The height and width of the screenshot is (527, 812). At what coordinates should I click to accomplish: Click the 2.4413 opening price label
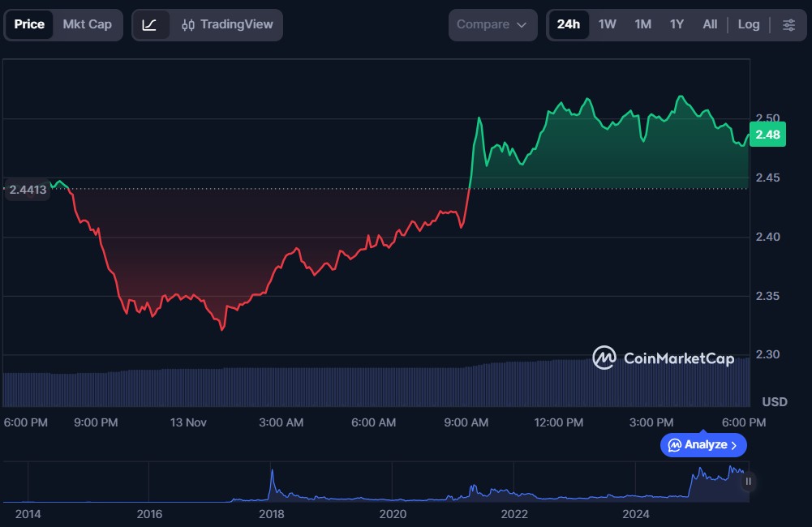[28, 190]
